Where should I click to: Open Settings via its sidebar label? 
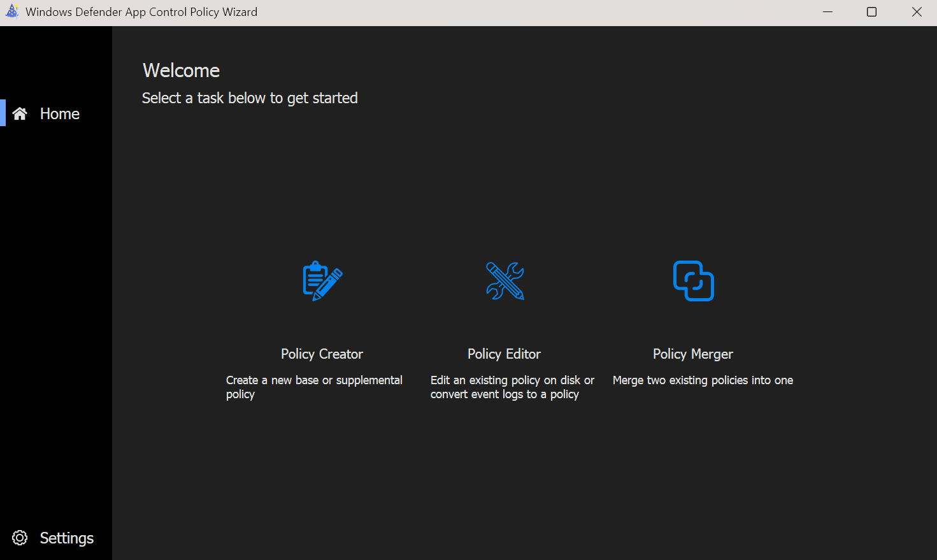(x=66, y=538)
